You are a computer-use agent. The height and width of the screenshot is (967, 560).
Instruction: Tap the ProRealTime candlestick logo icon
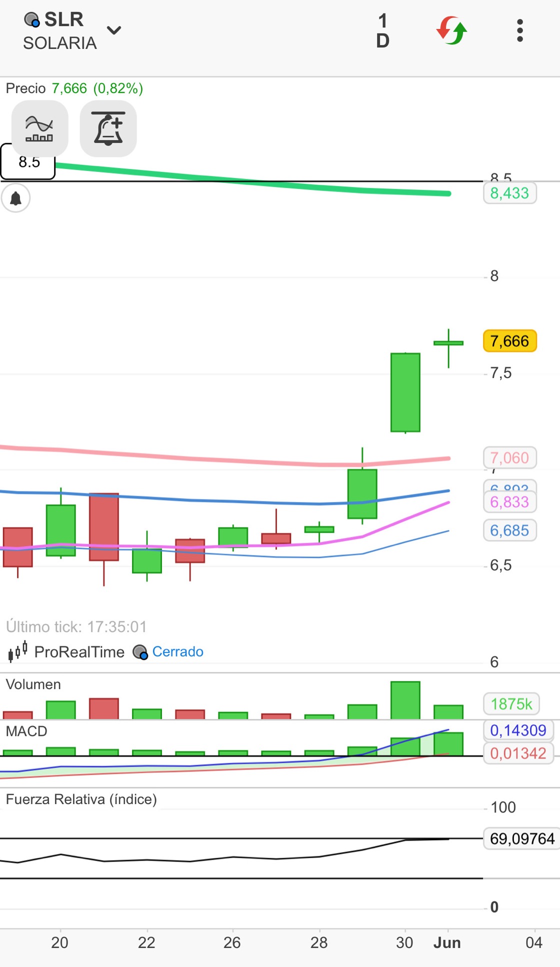pos(18,652)
